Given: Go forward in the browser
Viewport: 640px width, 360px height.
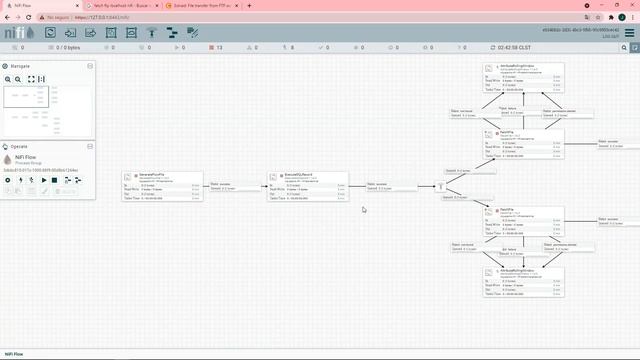Looking at the screenshot, I should (18, 17).
